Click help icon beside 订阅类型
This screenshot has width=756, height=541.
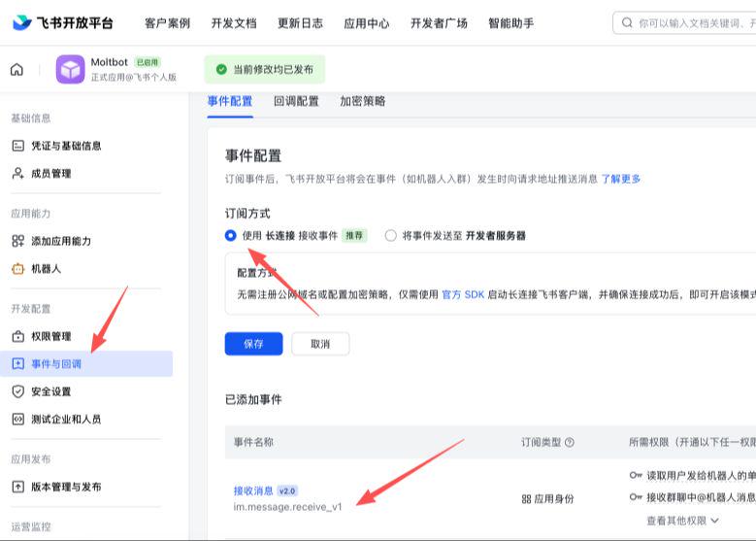570,442
